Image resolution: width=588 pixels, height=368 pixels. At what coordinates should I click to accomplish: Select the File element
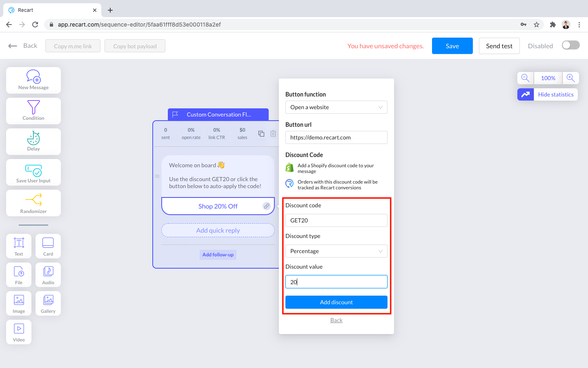pos(19,275)
